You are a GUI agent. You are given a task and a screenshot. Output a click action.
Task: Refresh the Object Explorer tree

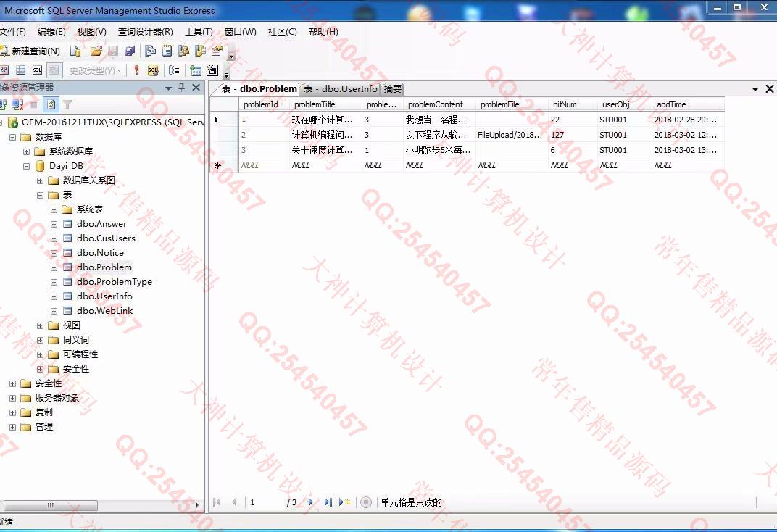pos(51,104)
